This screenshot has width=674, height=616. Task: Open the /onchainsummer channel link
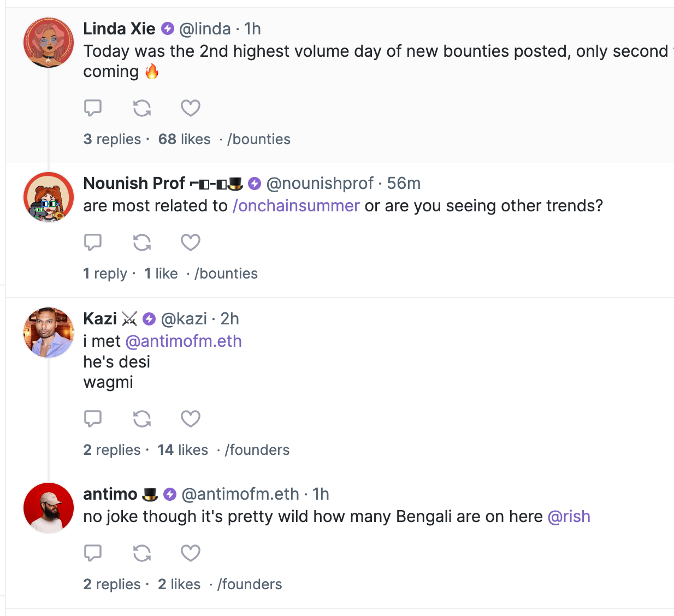[x=296, y=206]
